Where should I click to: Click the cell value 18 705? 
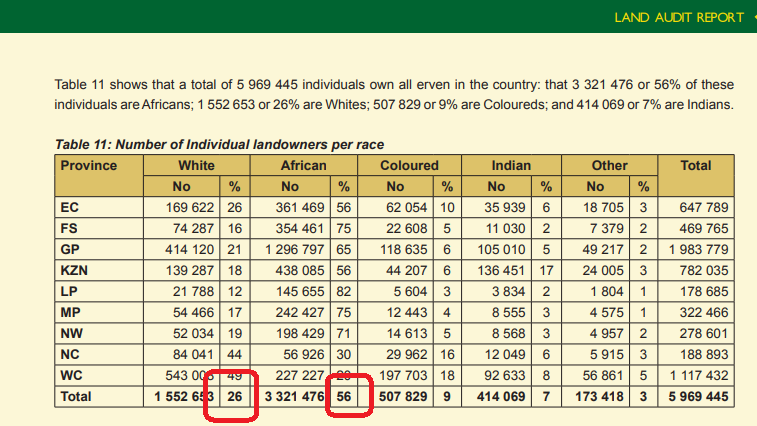pyautogui.click(x=603, y=208)
